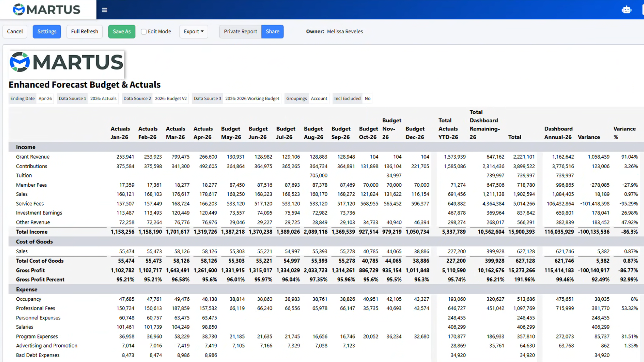Click the Member Fees row label

[x=32, y=185]
